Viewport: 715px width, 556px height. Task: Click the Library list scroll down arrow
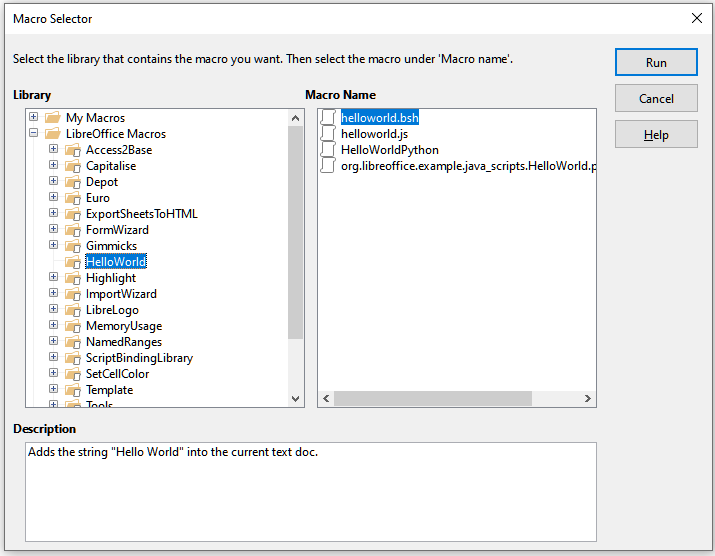(x=295, y=399)
